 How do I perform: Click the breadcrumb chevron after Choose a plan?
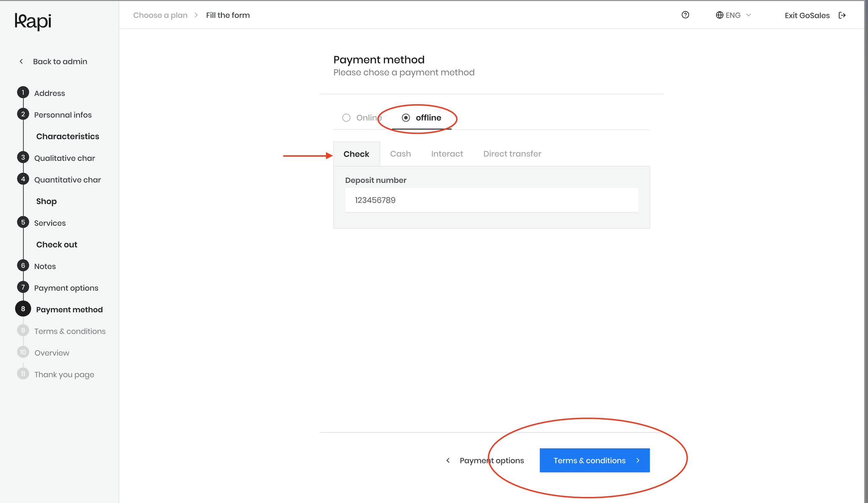(196, 15)
